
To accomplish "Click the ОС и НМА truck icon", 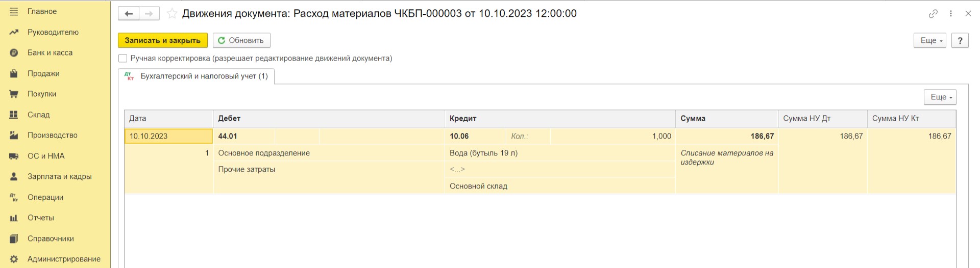I will (14, 156).
